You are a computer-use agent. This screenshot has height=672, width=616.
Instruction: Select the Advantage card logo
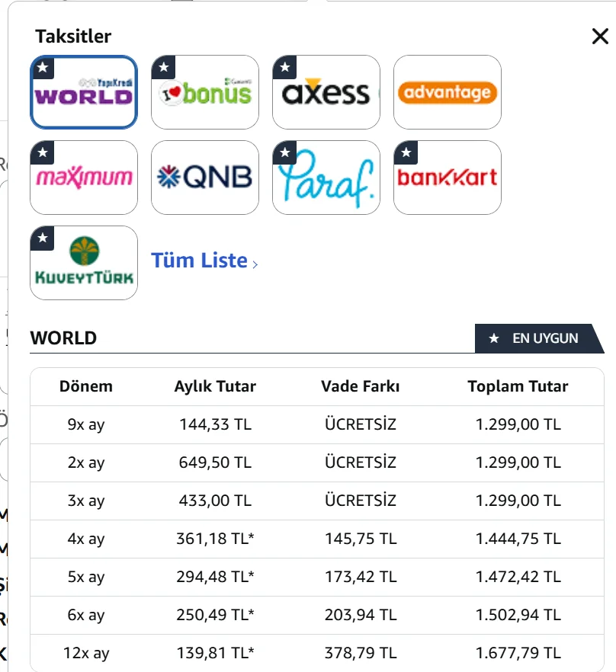447,92
